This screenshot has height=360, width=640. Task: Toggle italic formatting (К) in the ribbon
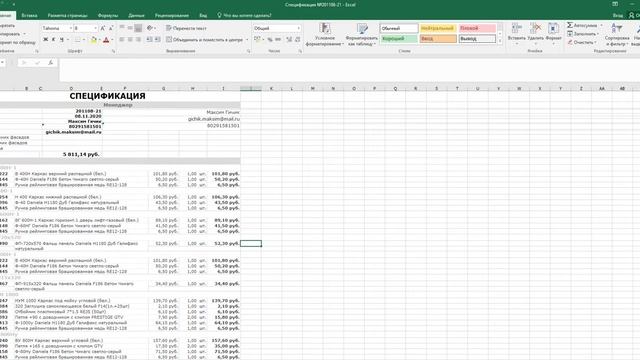(x=53, y=40)
